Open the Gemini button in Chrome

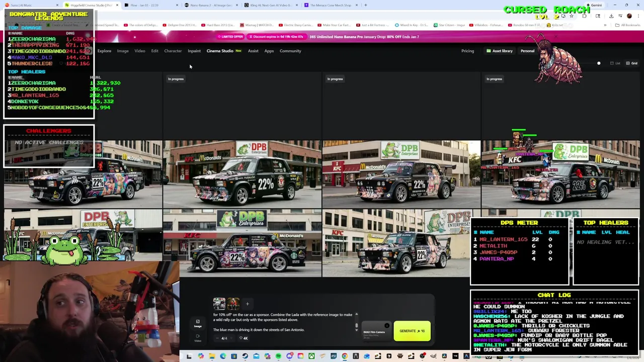594,5
